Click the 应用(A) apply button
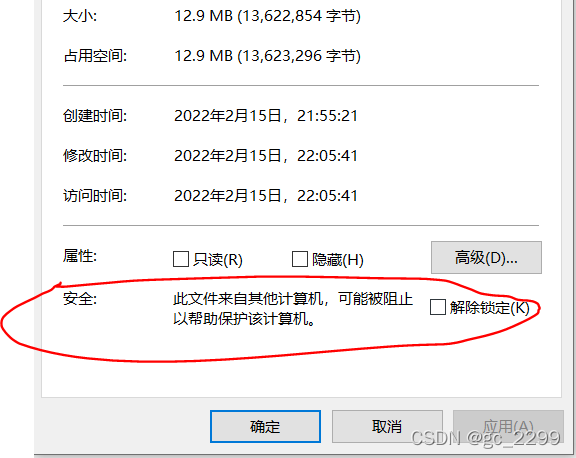This screenshot has width=576, height=458. tap(508, 426)
